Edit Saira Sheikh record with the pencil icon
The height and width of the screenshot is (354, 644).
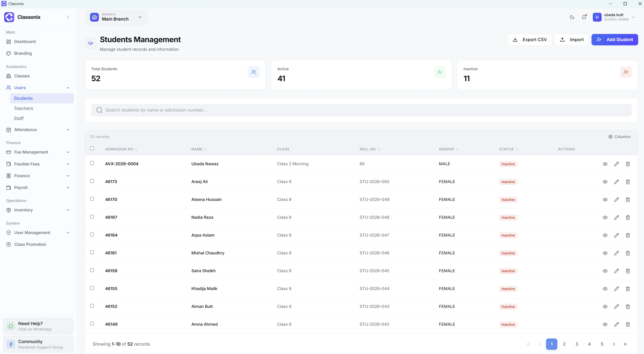[x=617, y=271]
